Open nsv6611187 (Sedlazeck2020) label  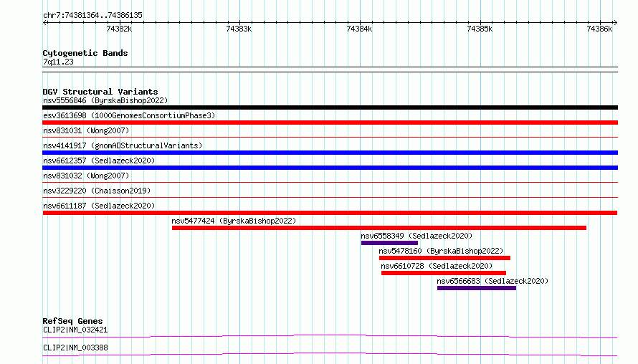(99, 206)
